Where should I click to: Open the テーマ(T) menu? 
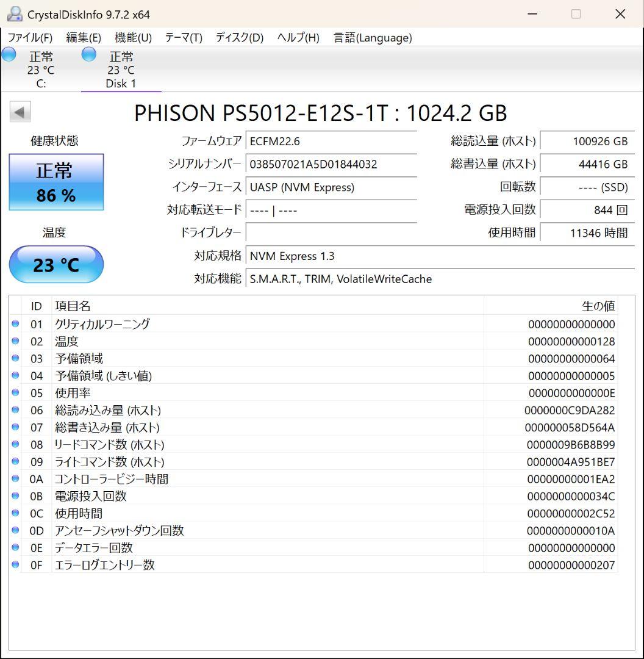point(182,37)
